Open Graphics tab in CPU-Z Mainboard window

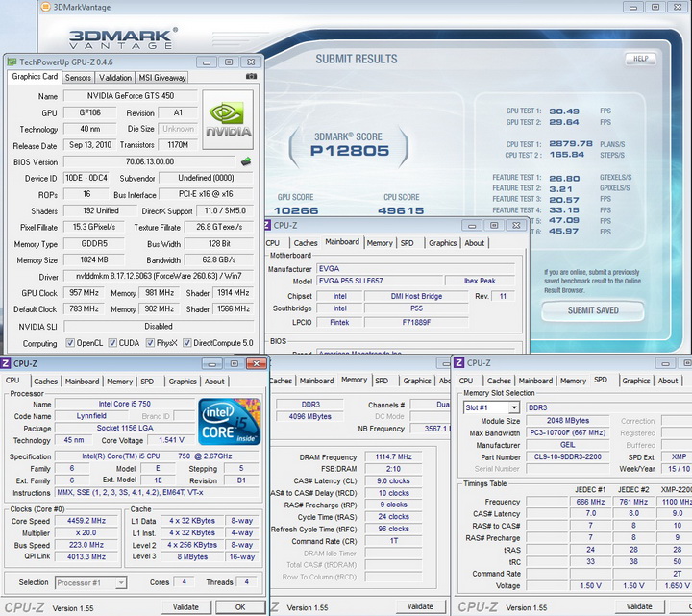coord(443,243)
